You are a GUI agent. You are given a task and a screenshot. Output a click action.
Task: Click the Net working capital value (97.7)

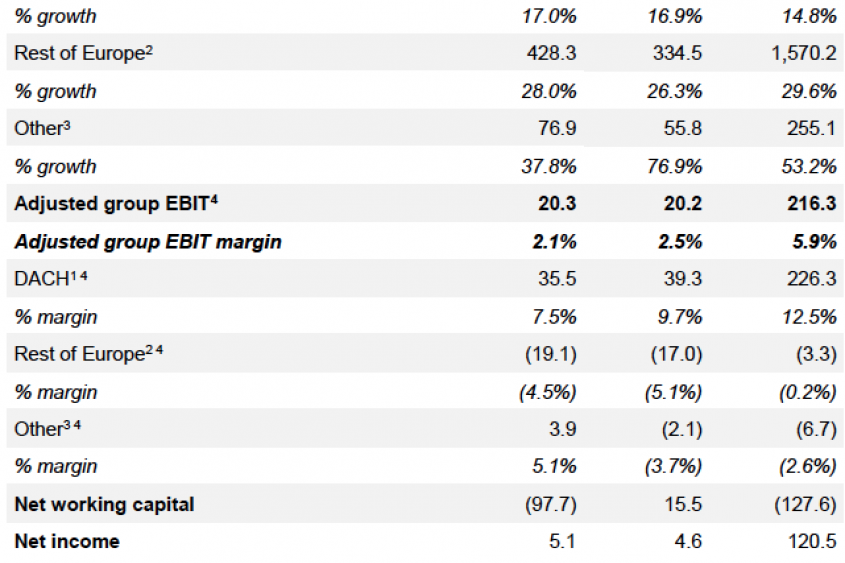coord(547,504)
